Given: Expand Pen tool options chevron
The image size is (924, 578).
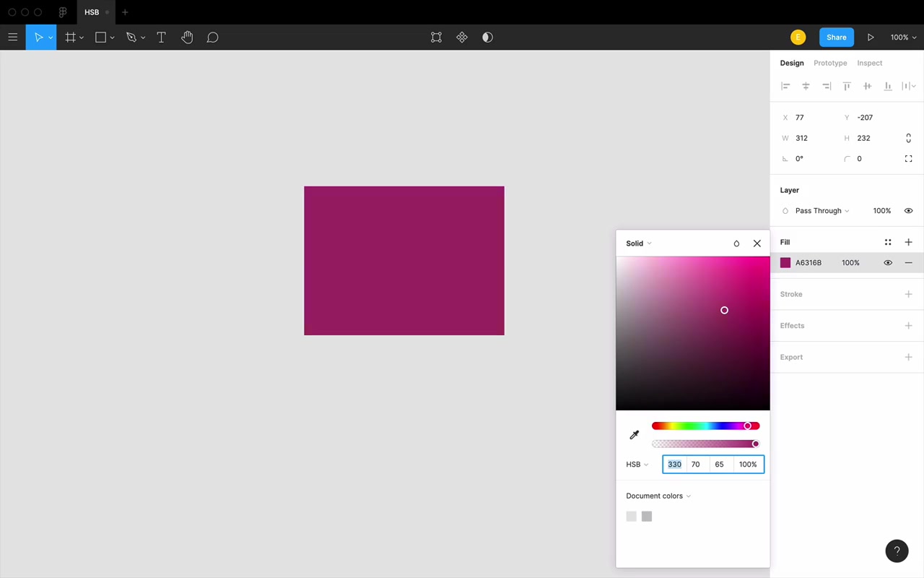Looking at the screenshot, I should coord(143,38).
